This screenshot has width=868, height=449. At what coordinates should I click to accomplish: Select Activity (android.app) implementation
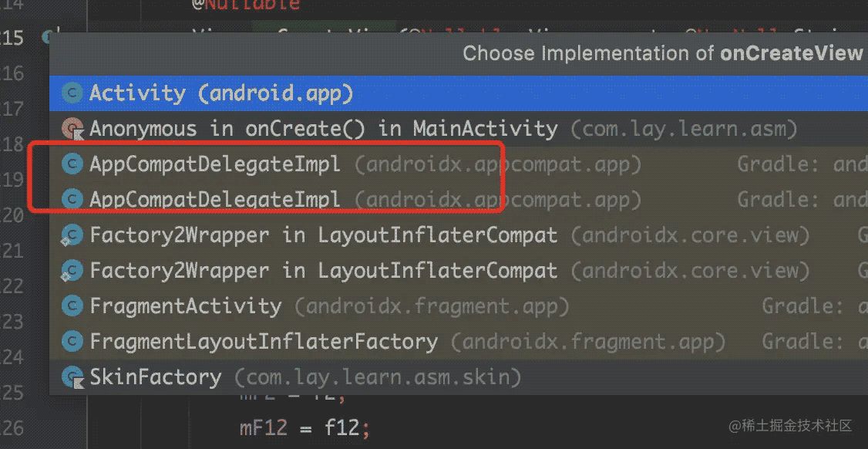[x=220, y=94]
